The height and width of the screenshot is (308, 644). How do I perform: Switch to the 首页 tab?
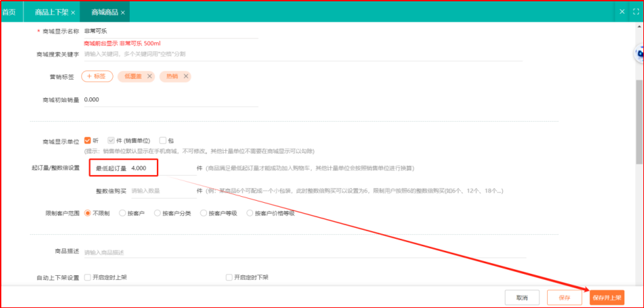[9, 13]
